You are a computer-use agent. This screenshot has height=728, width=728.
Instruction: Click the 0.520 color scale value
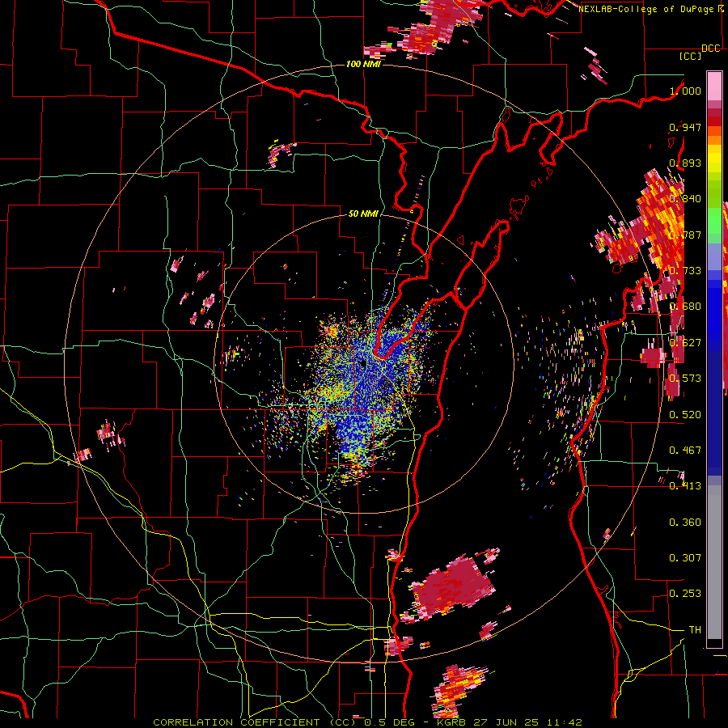click(x=685, y=415)
